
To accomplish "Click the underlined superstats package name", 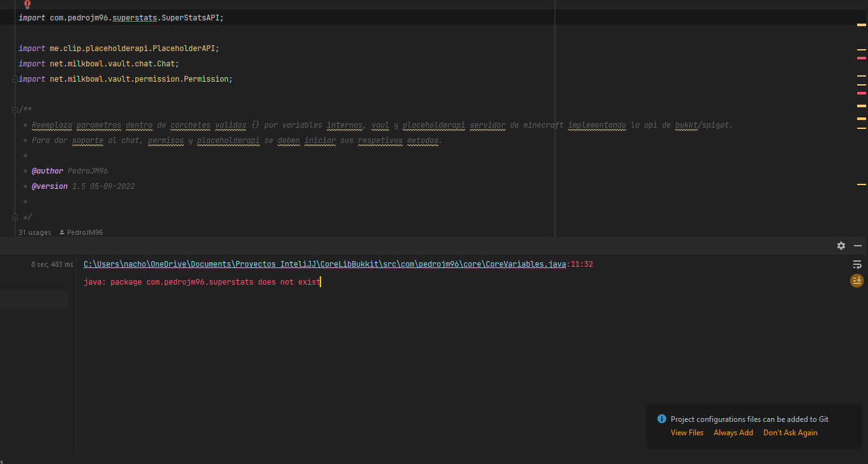I will point(135,18).
